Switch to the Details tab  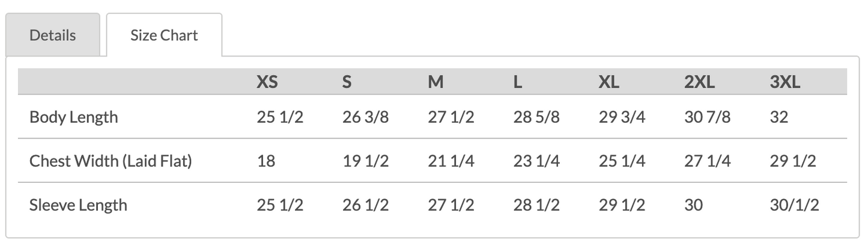tap(53, 35)
